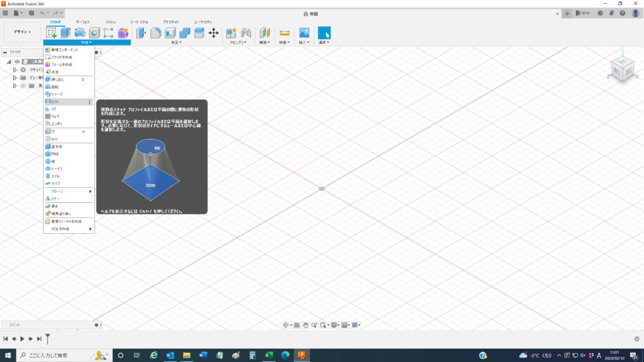Switch to the ユーティリティ tab
This screenshot has height=362, width=644.
coord(203,22)
